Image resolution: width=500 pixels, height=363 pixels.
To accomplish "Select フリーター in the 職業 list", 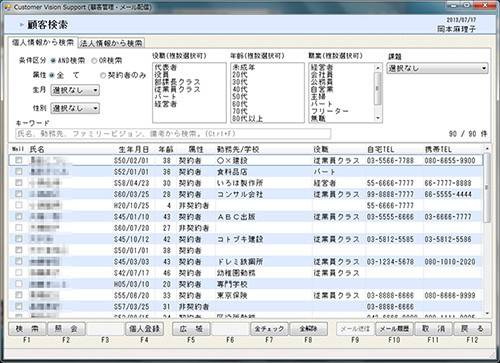I will point(329,111).
